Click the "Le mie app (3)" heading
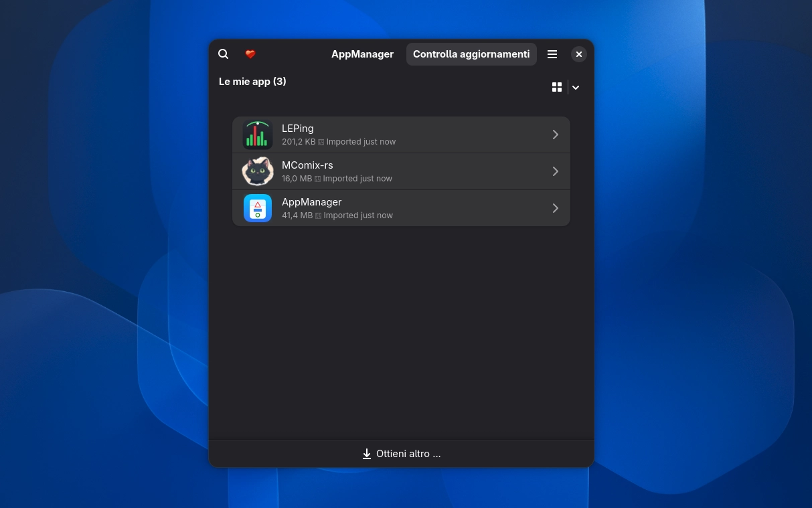This screenshot has height=508, width=812. click(x=252, y=82)
